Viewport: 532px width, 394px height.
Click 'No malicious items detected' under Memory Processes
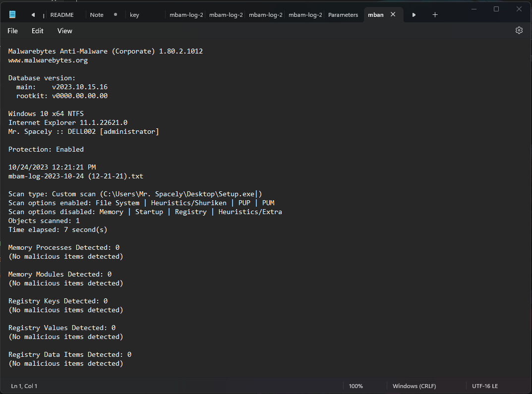point(65,257)
